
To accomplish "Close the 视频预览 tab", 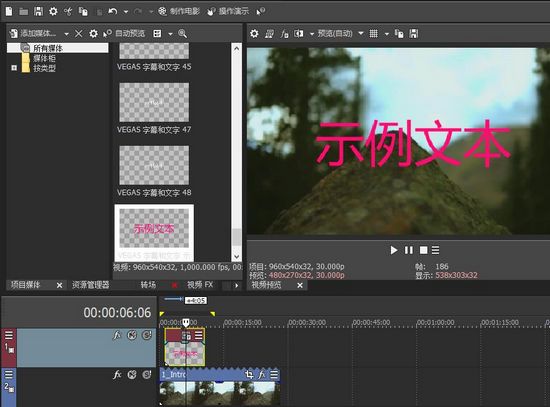I will click(300, 285).
